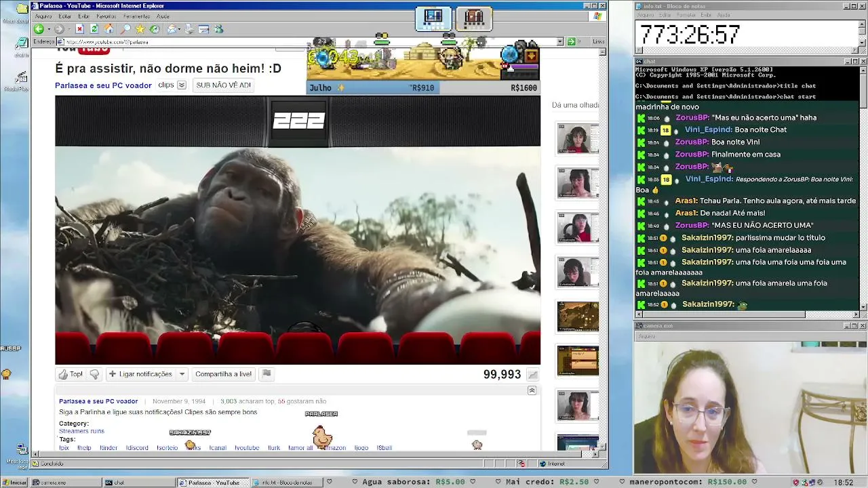Image resolution: width=868 pixels, height=488 pixels.
Task: Click the green Go arrow beside address bar
Action: (571, 41)
